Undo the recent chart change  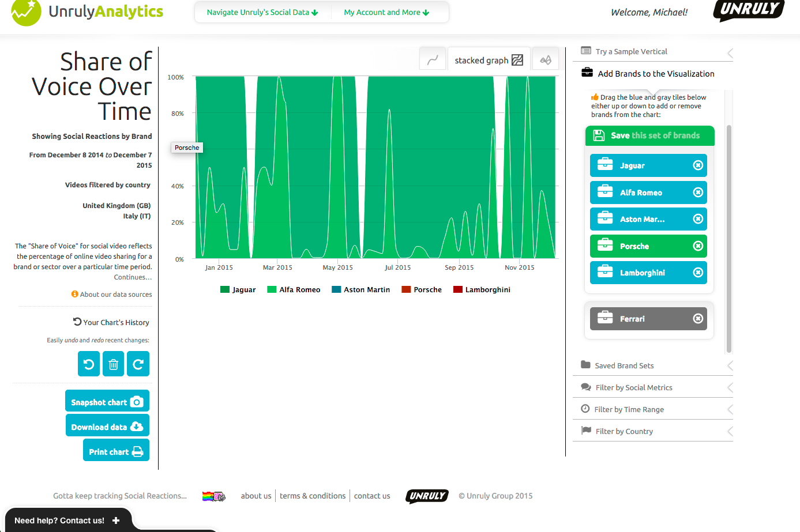89,364
